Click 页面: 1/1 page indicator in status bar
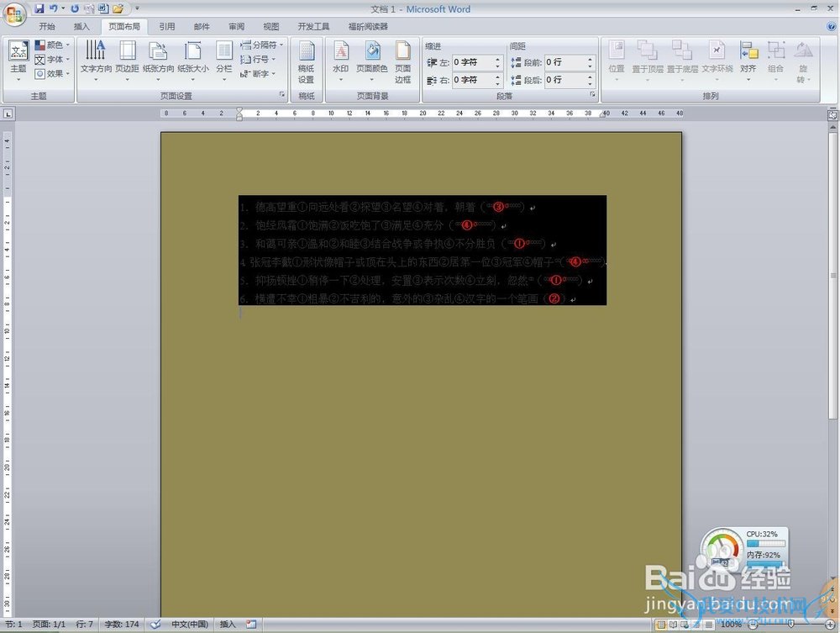 pos(49,624)
